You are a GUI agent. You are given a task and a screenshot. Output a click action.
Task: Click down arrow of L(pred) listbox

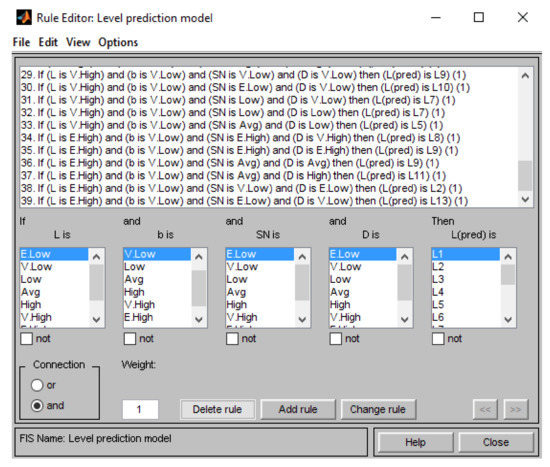508,319
